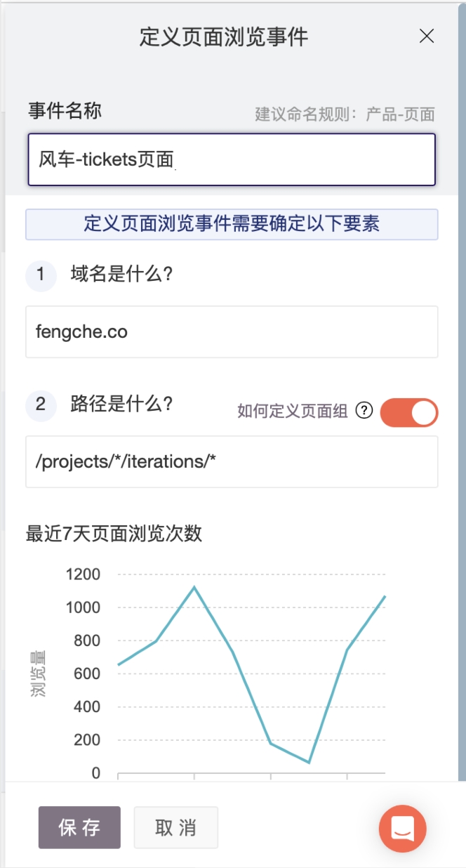Open the 如何定义页面组 help link

[293, 412]
